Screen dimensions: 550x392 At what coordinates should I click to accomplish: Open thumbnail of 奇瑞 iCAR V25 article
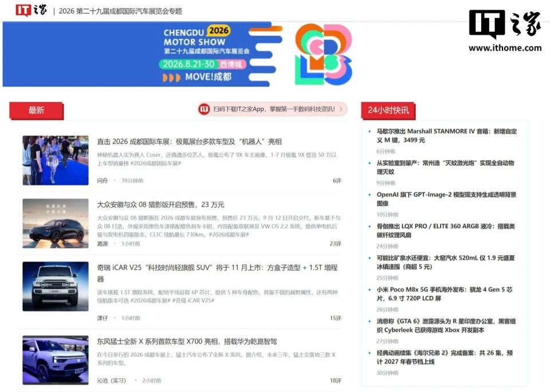[x=56, y=286]
